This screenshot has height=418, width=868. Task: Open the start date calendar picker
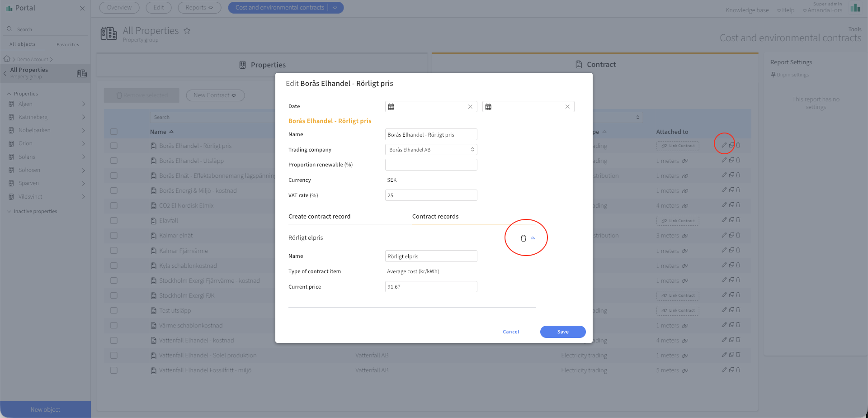point(392,107)
